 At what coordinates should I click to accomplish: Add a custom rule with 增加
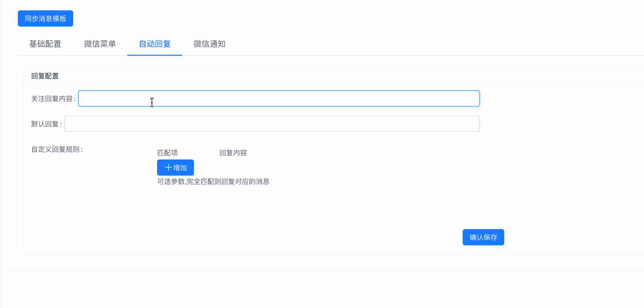click(176, 168)
